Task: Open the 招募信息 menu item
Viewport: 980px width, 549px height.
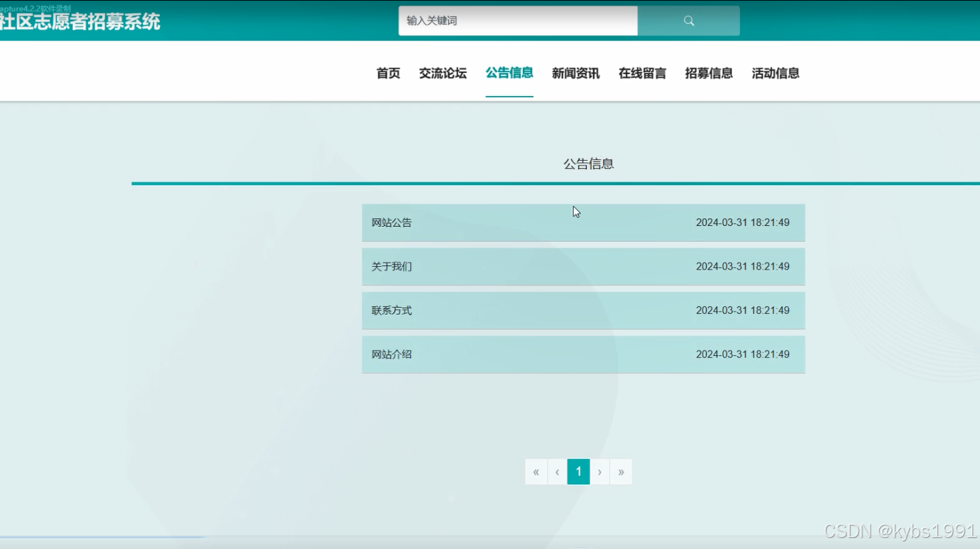Action: click(709, 73)
